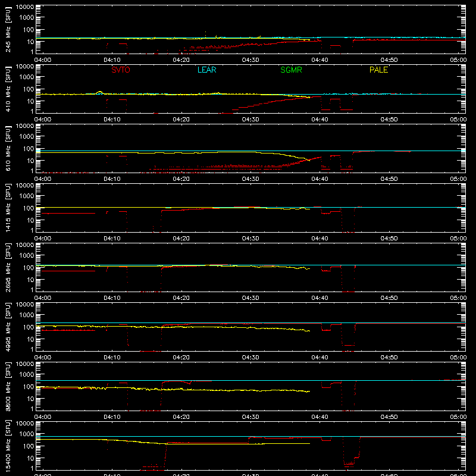Click 04:10 time label under 410 MHz plot

[112, 120]
